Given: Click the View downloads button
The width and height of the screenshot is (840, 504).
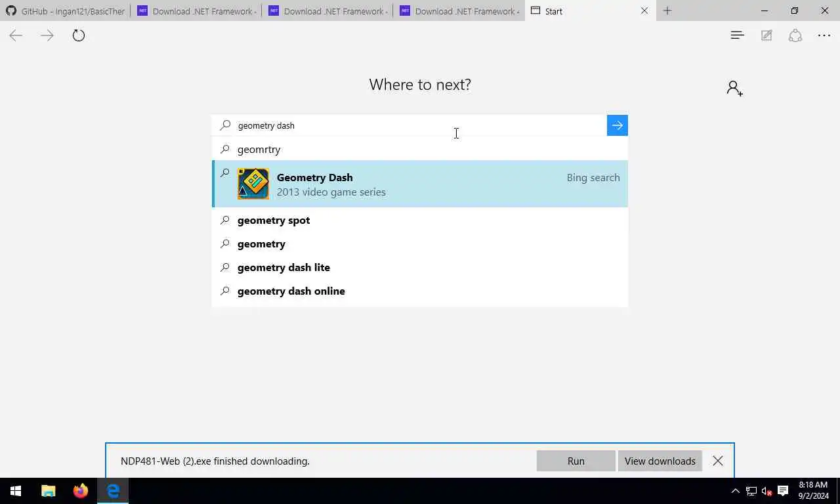Looking at the screenshot, I should [x=660, y=461].
